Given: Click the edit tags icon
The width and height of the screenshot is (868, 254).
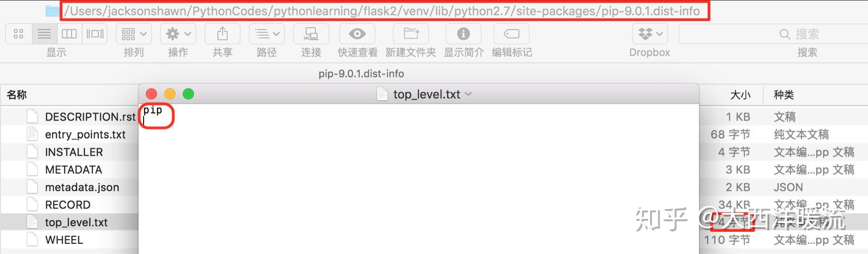Looking at the screenshot, I should coord(512,34).
